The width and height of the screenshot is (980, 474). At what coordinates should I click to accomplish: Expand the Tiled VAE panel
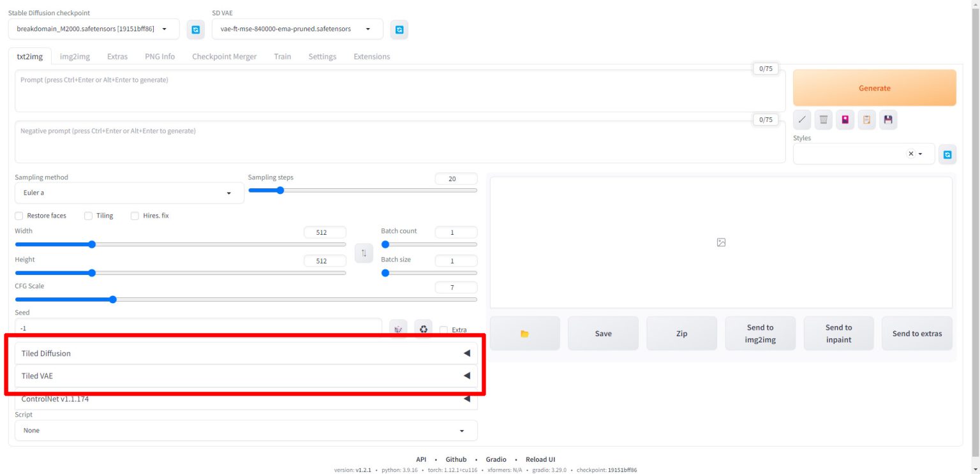point(246,376)
